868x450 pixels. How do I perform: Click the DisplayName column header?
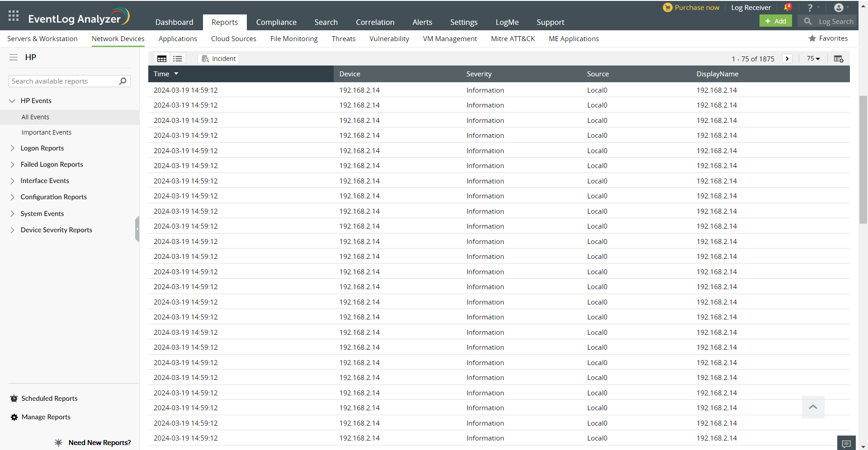click(x=717, y=74)
